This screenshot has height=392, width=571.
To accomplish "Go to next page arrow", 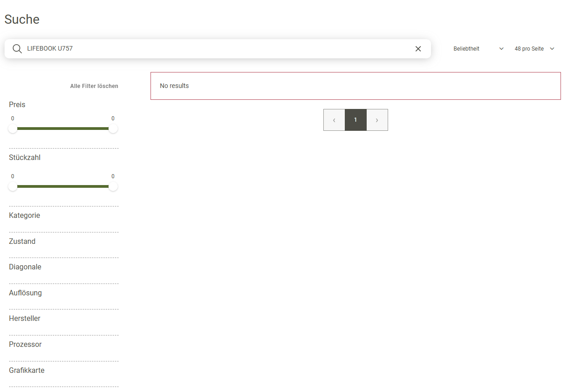I will pos(377,120).
